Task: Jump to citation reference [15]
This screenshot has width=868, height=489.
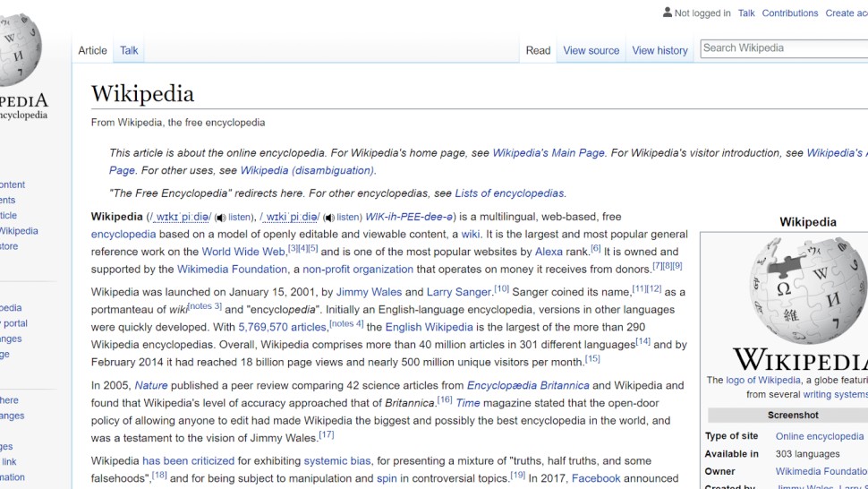Action: [x=592, y=359]
